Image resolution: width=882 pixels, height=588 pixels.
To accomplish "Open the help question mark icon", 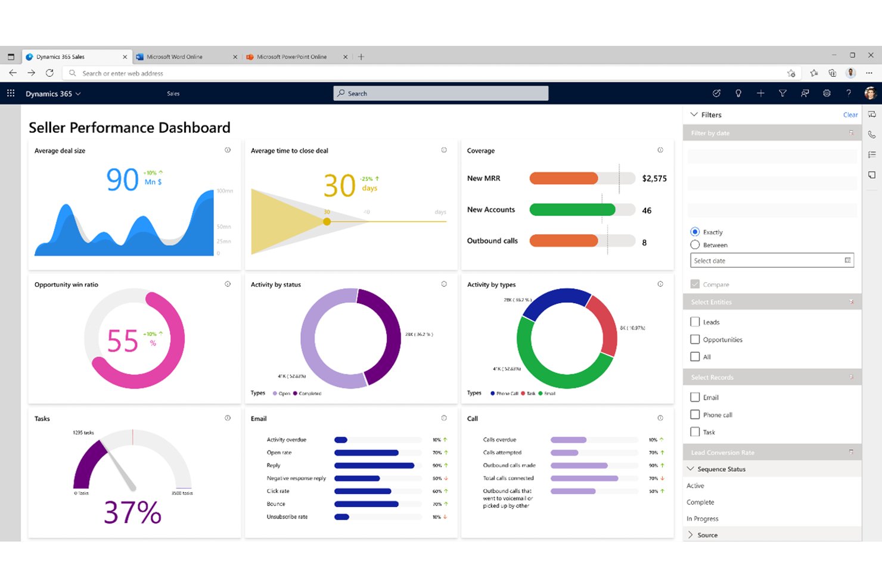I will coord(849,94).
